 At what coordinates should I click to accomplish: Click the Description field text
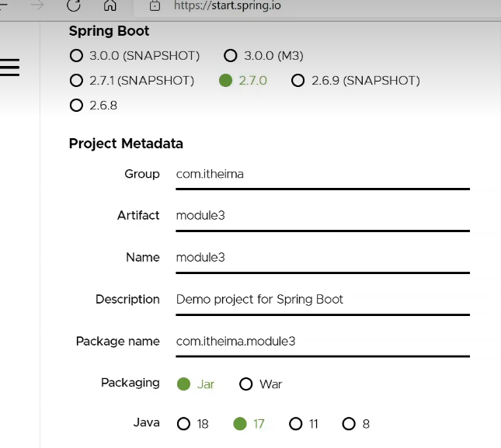point(259,299)
